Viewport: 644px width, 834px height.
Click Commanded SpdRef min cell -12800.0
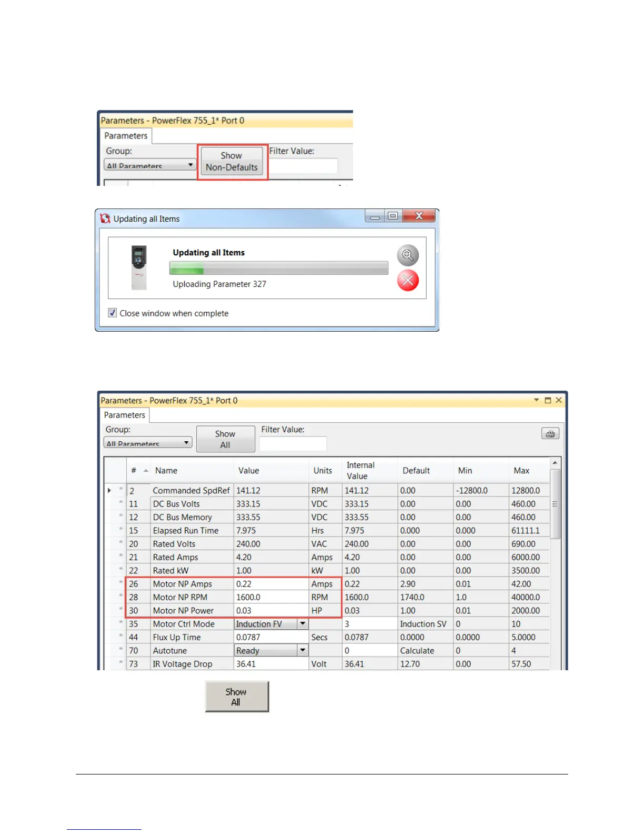click(x=481, y=491)
